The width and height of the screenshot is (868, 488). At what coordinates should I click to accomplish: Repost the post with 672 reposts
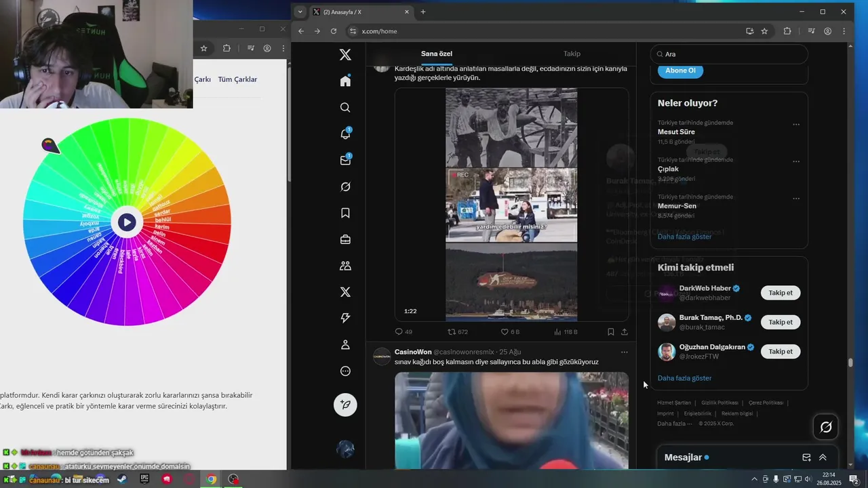(458, 331)
